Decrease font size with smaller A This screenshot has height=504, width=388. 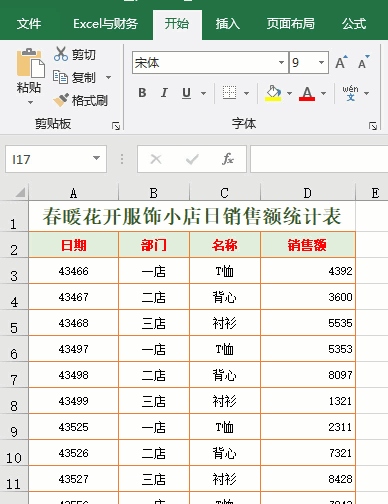[x=364, y=62]
